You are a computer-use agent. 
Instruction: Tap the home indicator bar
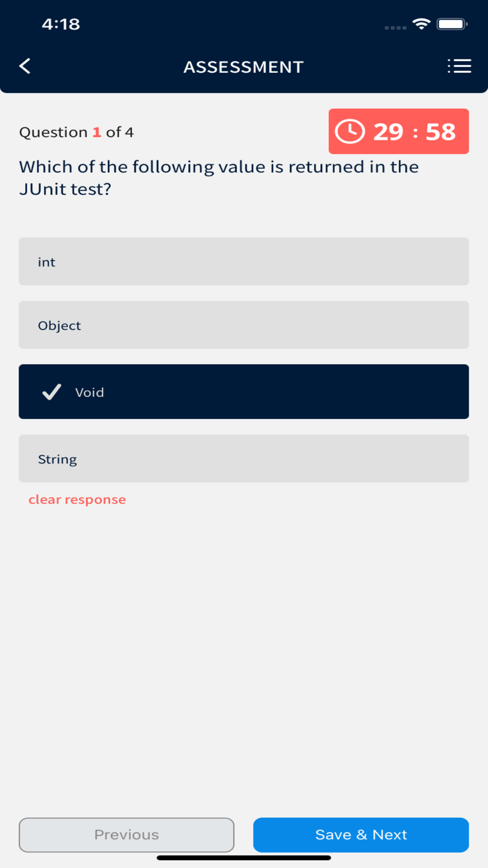(244, 858)
